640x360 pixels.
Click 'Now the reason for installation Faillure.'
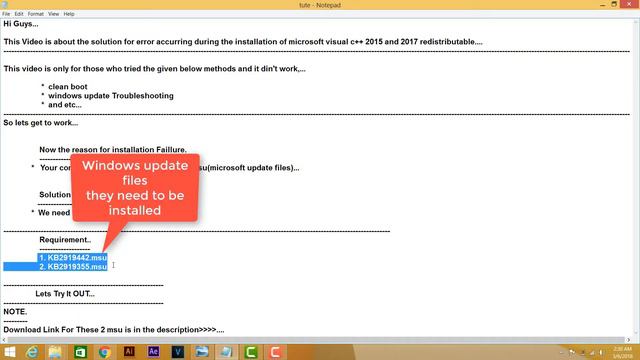click(113, 149)
